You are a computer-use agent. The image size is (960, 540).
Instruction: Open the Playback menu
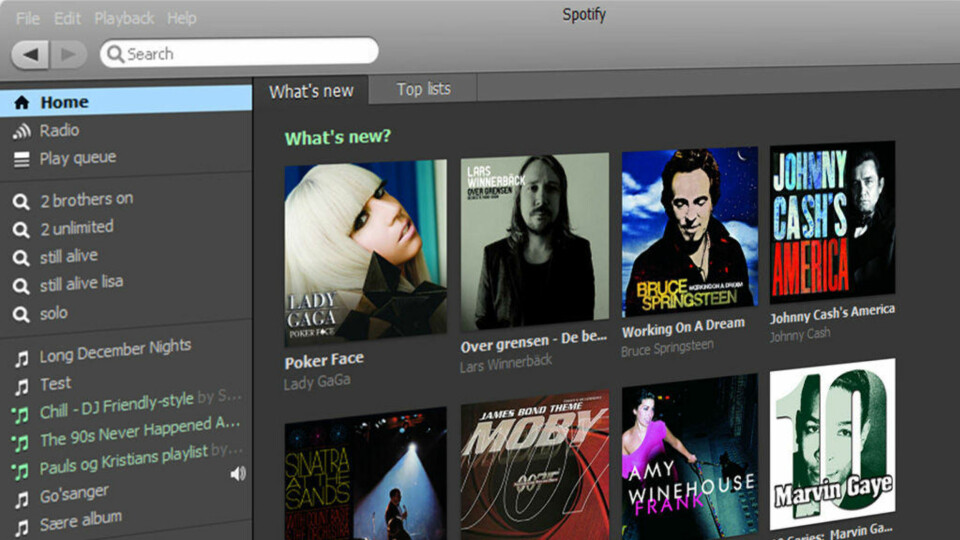[124, 18]
